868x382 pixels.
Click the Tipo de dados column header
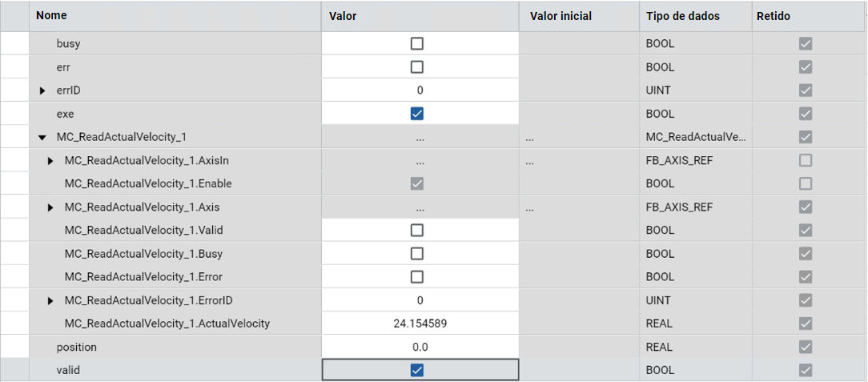point(683,16)
